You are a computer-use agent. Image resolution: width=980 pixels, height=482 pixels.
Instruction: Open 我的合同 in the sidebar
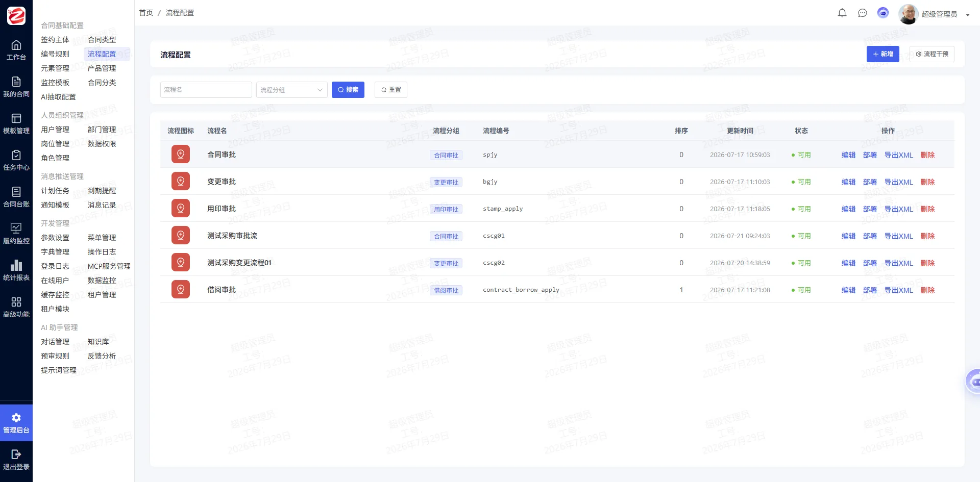coord(16,87)
